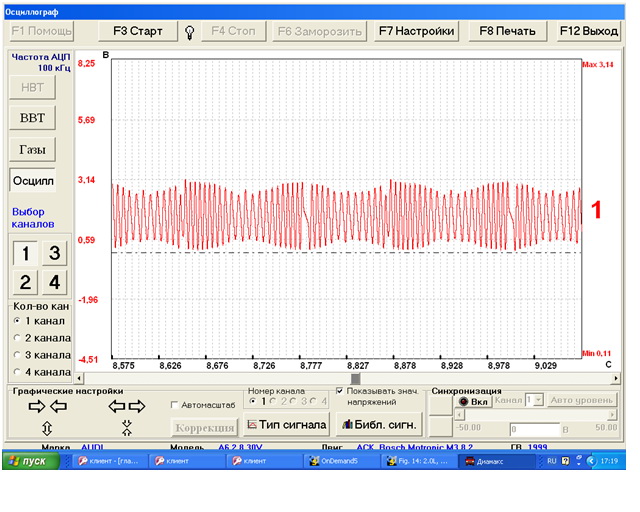The width and height of the screenshot is (640, 512).
Task: Open signal library Библ. сигн.
Action: click(x=379, y=425)
